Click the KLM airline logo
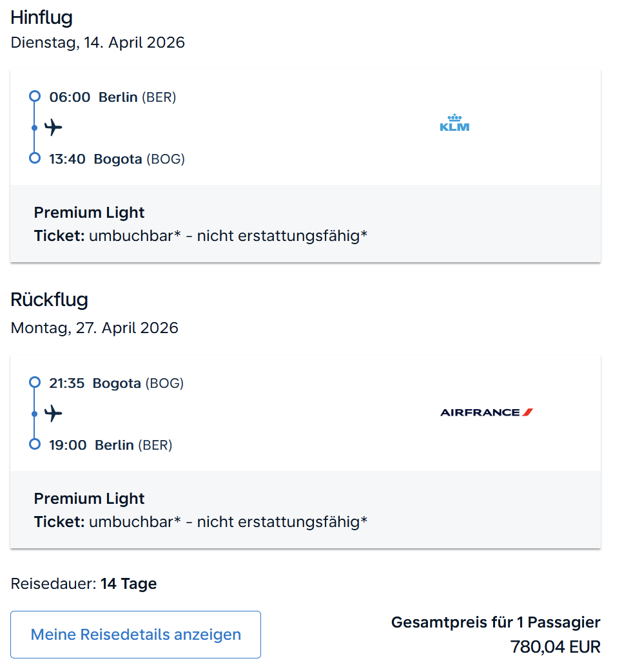This screenshot has height=672, width=622. [x=454, y=122]
